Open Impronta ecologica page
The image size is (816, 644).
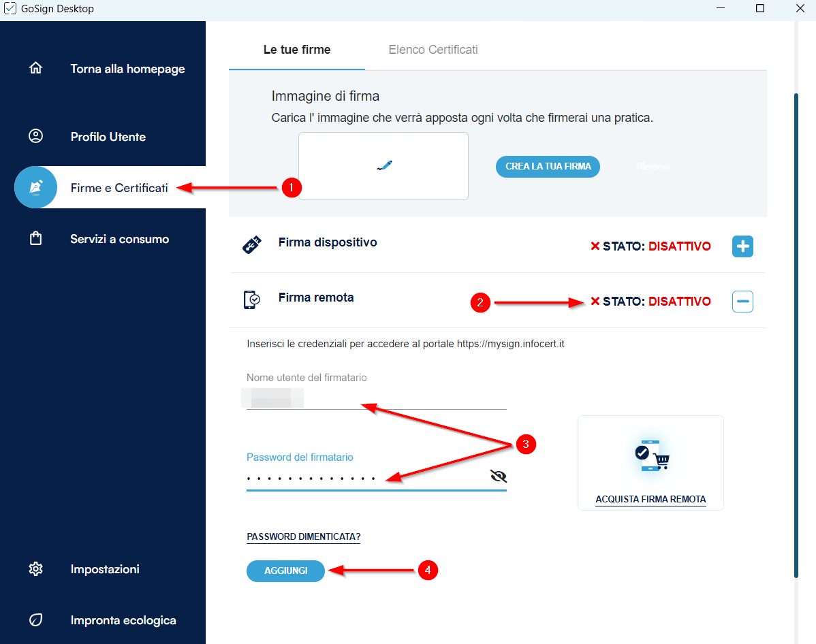click(123, 620)
